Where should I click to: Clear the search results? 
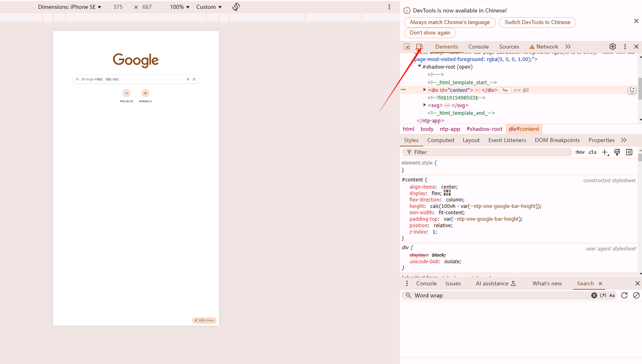(636, 295)
